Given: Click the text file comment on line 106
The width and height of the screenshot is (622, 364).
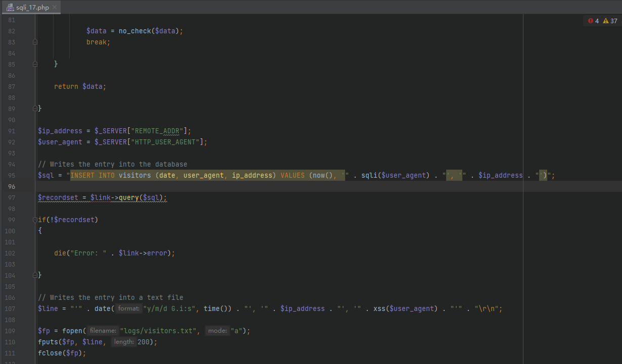Looking at the screenshot, I should pos(111,298).
